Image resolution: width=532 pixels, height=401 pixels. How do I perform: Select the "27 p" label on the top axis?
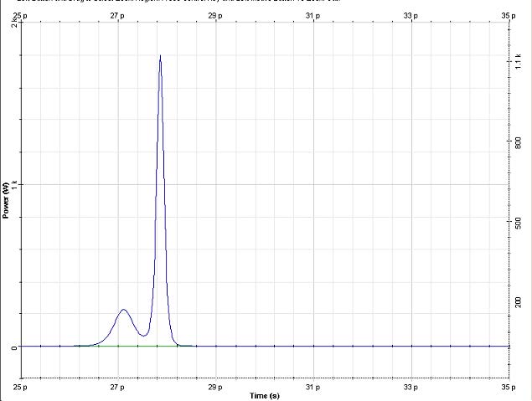tap(117, 16)
